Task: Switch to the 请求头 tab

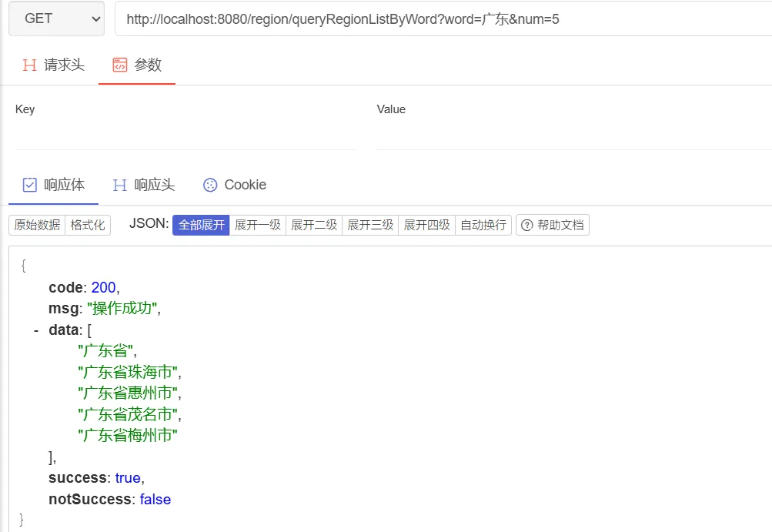Action: coord(53,65)
